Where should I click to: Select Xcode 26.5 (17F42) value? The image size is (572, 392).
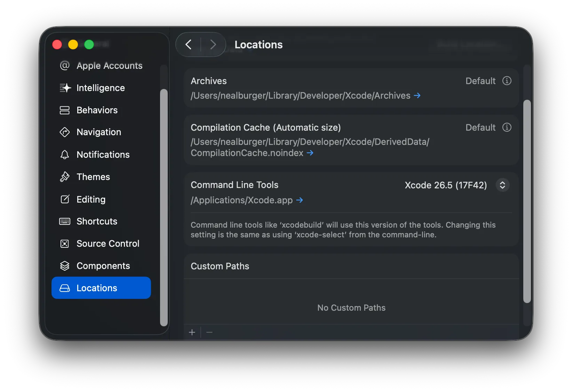tap(446, 185)
